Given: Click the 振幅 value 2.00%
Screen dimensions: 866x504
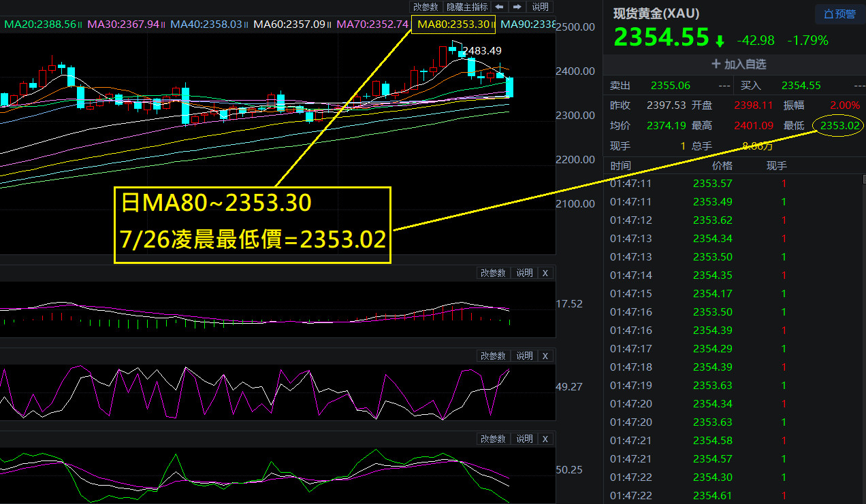Looking at the screenshot, I should click(x=846, y=105).
